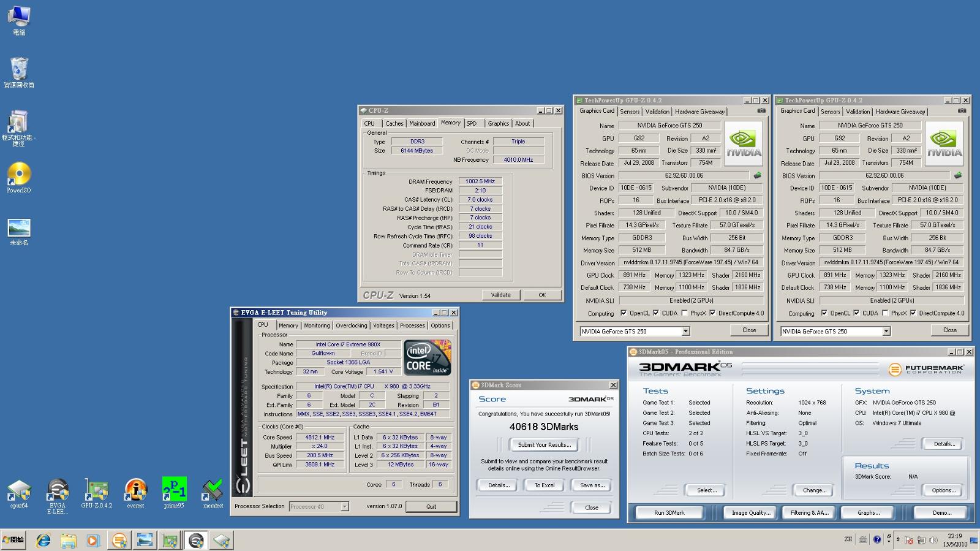Click the camera screenshot icon in left GPU-Z
The height and width of the screenshot is (551, 980).
[761, 111]
